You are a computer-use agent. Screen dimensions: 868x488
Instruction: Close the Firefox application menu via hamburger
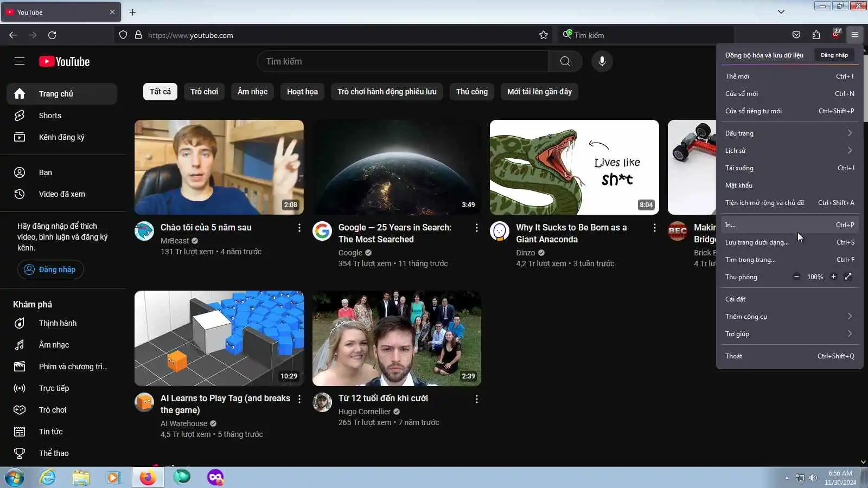(x=855, y=35)
